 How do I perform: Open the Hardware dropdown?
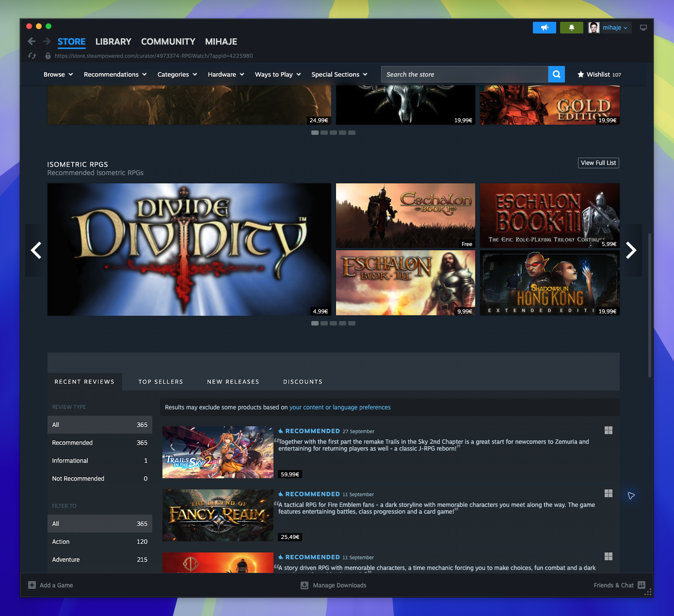[226, 74]
